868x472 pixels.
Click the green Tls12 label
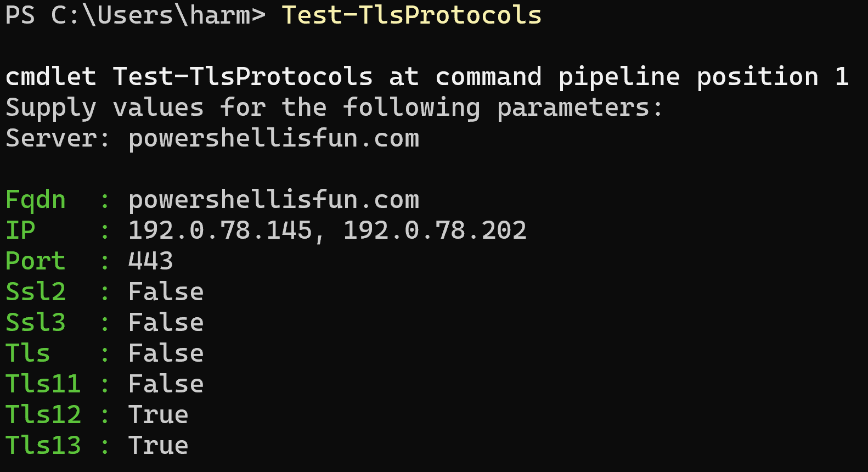coord(43,415)
